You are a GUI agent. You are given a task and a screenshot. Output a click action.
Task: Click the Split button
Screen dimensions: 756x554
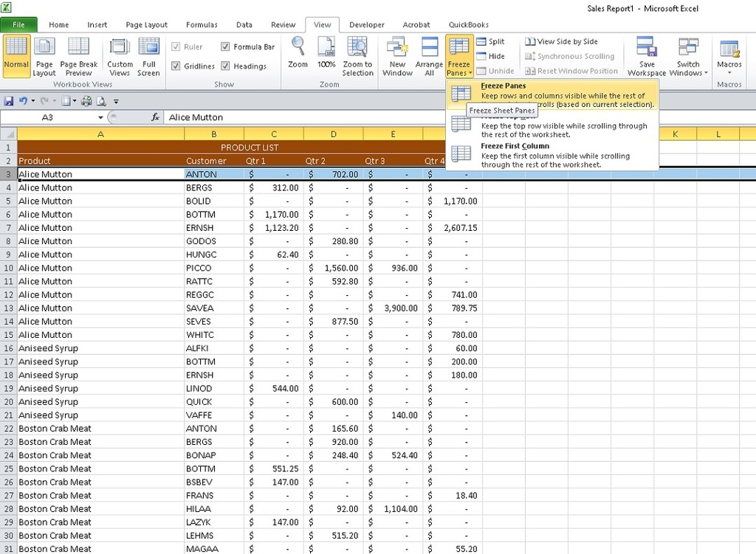tap(491, 42)
